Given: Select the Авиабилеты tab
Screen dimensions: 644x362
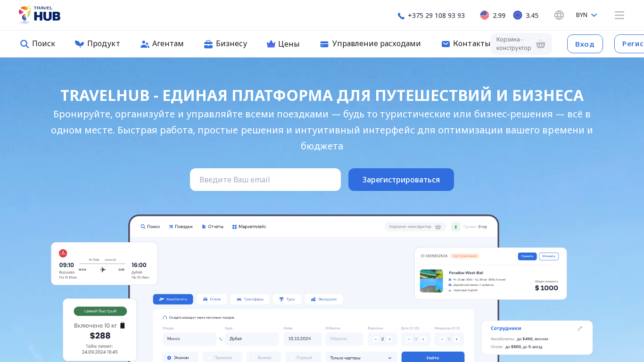Looking at the screenshot, I should coord(173,299).
